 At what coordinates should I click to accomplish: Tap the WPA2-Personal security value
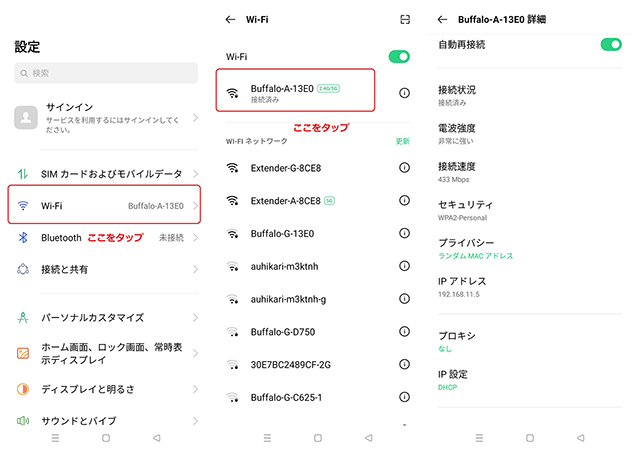pyautogui.click(x=462, y=218)
